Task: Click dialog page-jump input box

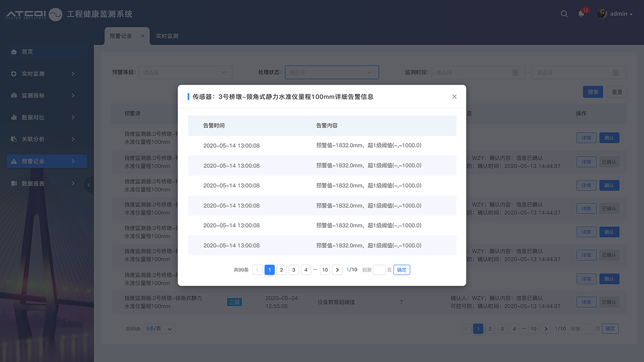Action: pyautogui.click(x=379, y=270)
